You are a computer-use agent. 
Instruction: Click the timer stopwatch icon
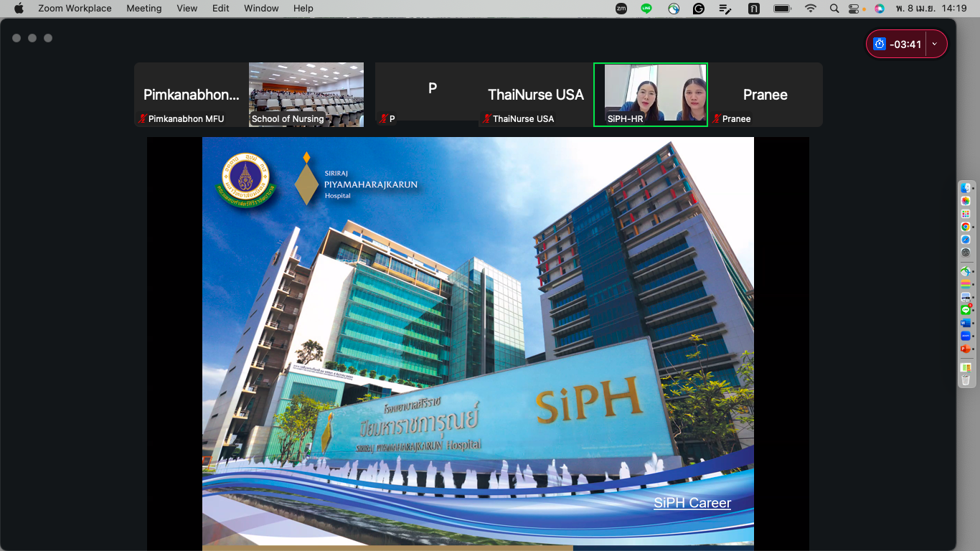tap(879, 44)
